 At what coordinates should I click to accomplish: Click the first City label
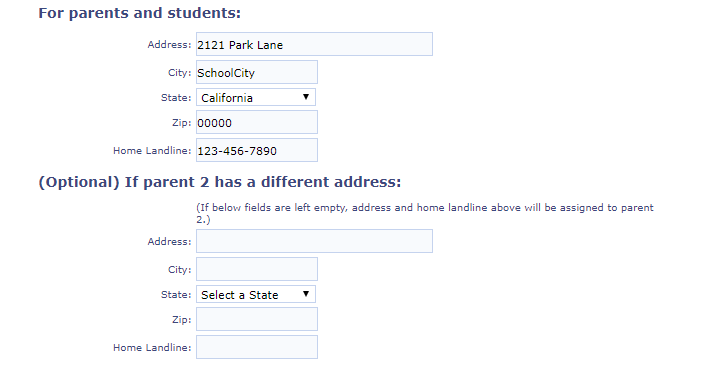(x=179, y=72)
